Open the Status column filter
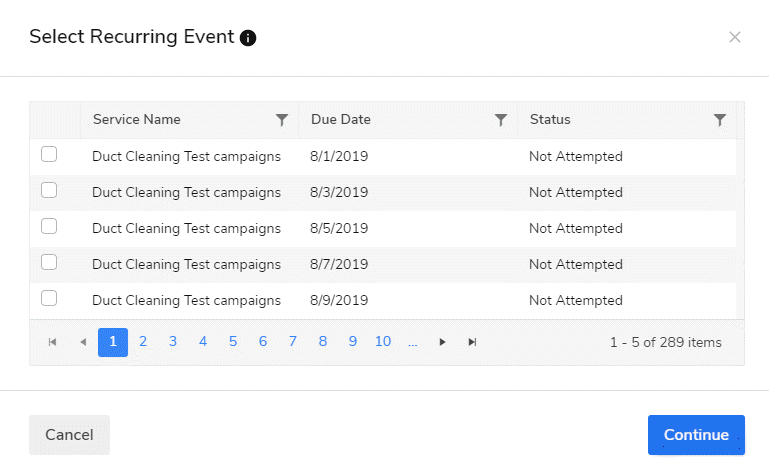This screenshot has height=474, width=769. (x=720, y=120)
